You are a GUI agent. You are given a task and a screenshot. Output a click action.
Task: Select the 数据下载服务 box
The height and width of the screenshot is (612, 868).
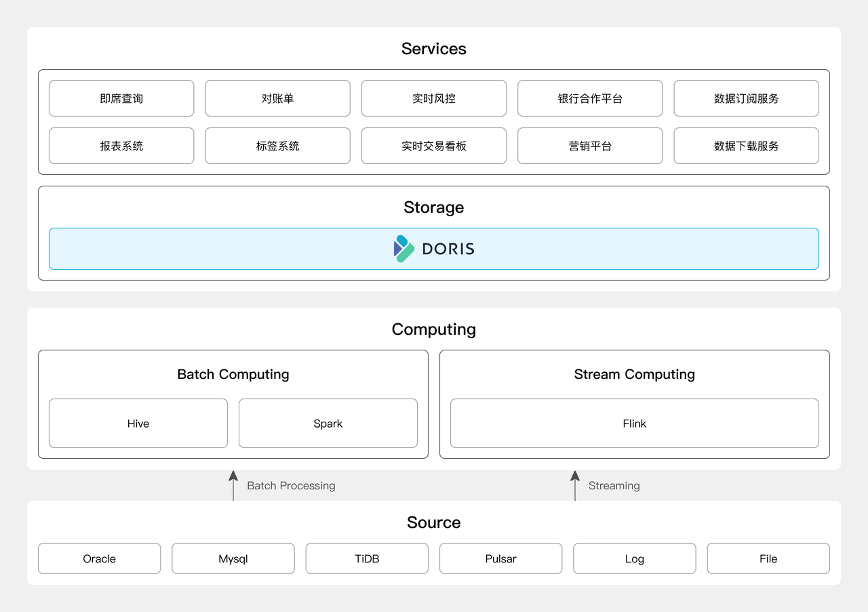pyautogui.click(x=746, y=146)
